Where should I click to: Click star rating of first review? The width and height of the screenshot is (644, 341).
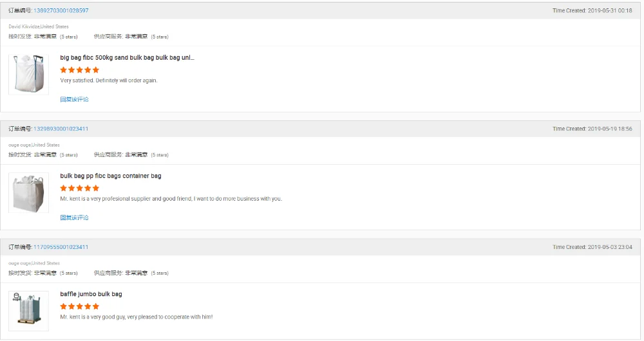click(x=80, y=69)
